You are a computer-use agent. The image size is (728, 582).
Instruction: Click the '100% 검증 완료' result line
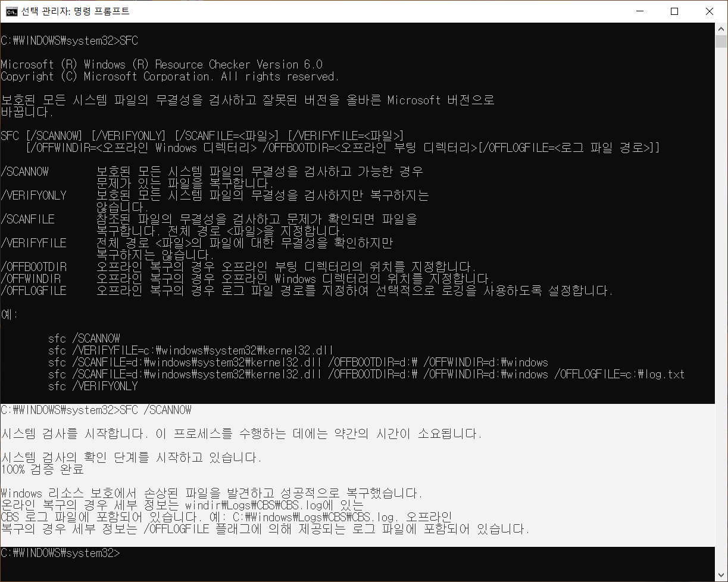42,469
